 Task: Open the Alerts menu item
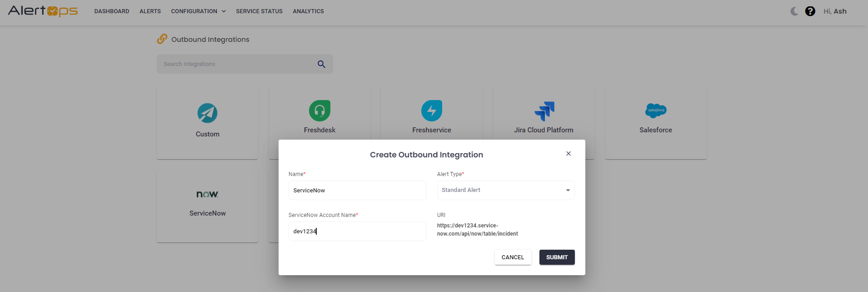(150, 11)
